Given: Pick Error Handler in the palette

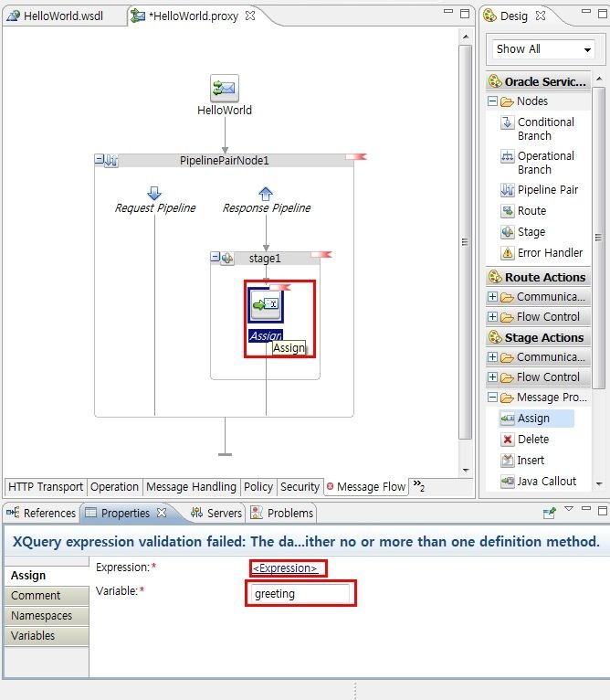Looking at the screenshot, I should coord(542,253).
